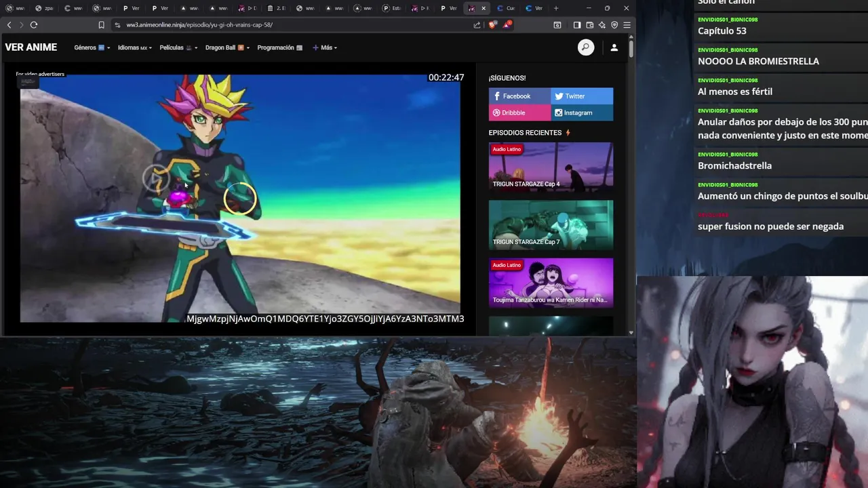Click the share icon in the address bar
Viewport: 868px width, 488px height.
point(477,25)
